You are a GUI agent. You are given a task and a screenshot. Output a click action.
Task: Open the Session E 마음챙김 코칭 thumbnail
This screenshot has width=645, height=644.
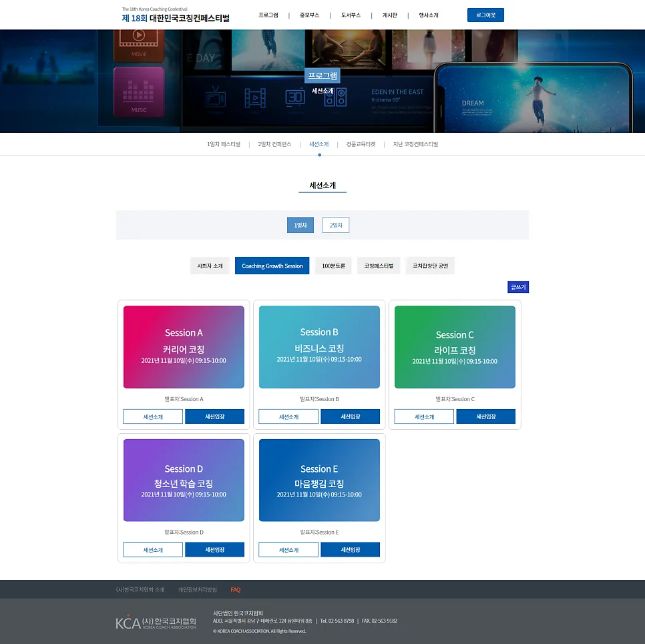(319, 480)
